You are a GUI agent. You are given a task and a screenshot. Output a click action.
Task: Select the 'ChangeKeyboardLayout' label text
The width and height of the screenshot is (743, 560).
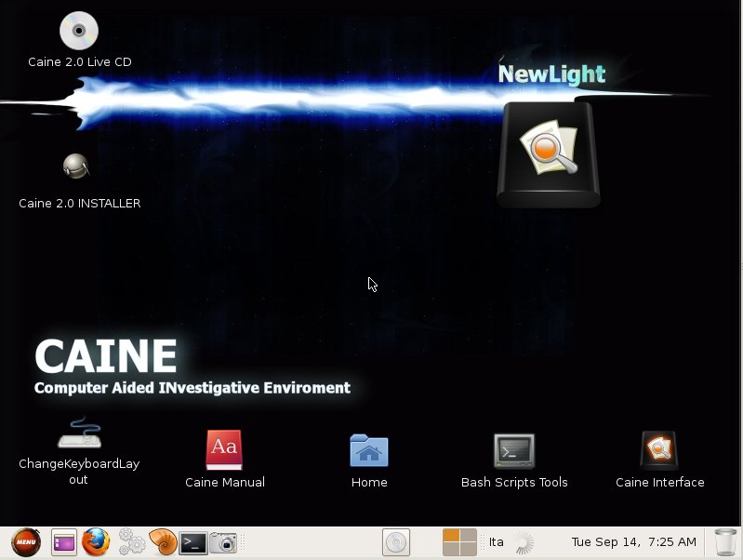pos(79,472)
